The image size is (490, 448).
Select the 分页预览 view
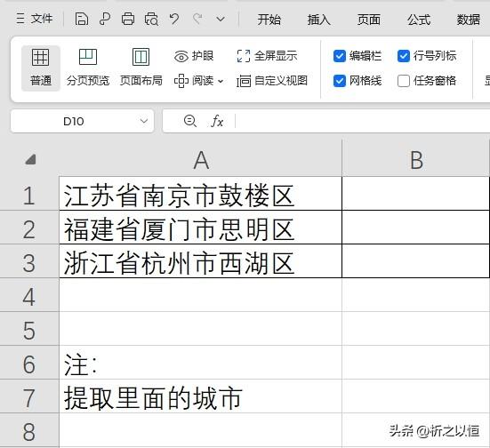(x=88, y=68)
